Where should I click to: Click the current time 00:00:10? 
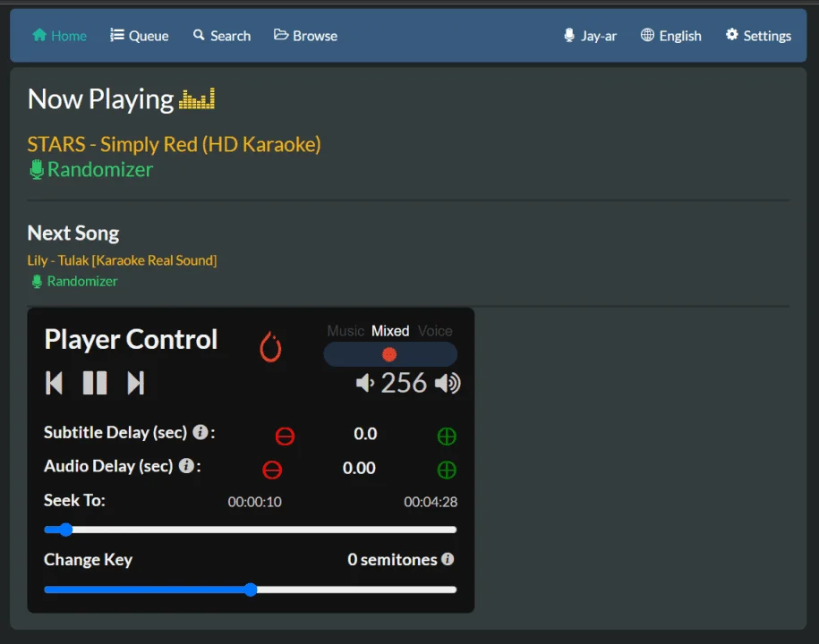[x=254, y=502]
